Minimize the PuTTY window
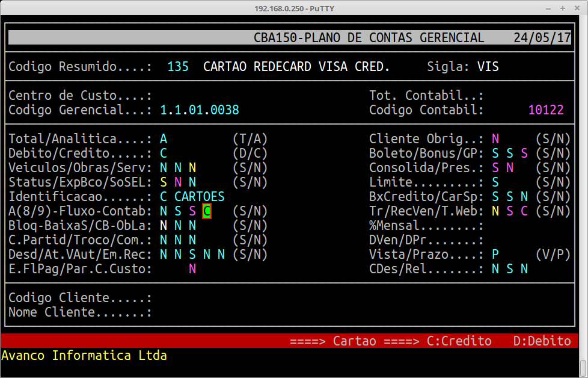The image size is (588, 378). tap(547, 8)
